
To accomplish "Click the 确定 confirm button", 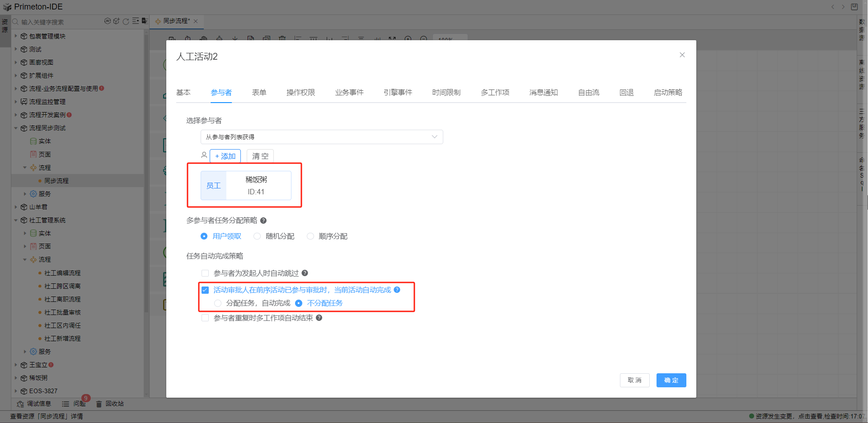I will point(671,381).
